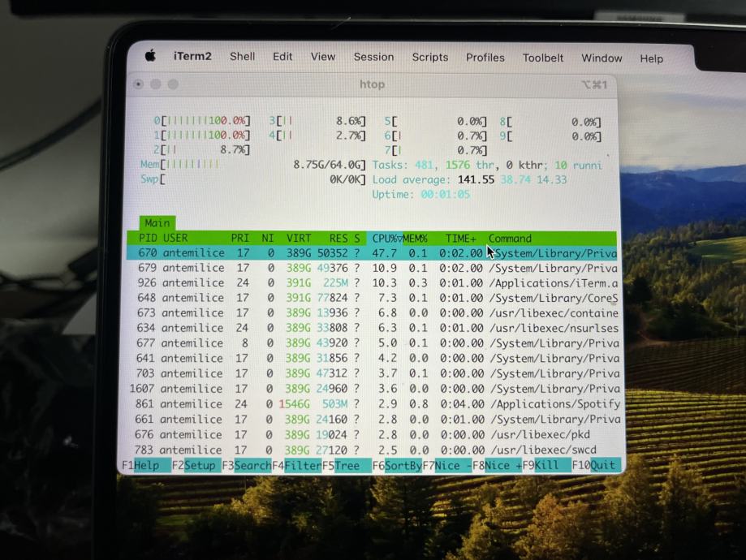Screen dimensions: 746x560
Task: Sort by the PRI column header
Action: [239, 238]
